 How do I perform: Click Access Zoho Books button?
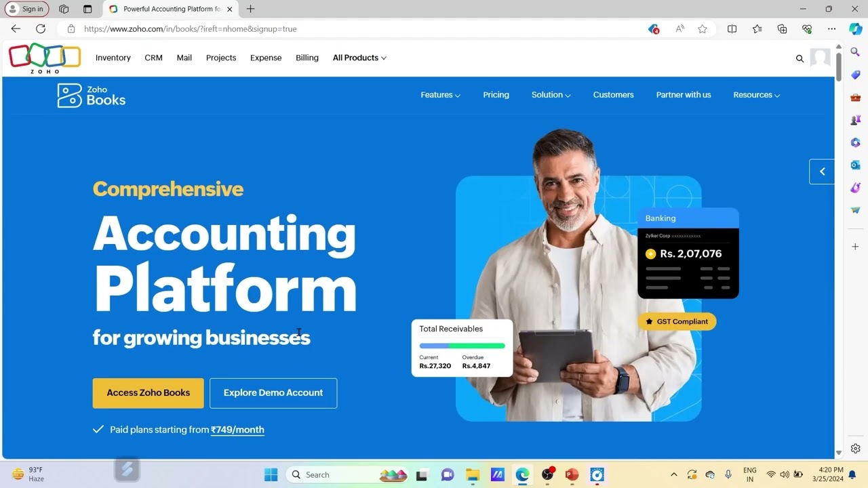pyautogui.click(x=148, y=393)
